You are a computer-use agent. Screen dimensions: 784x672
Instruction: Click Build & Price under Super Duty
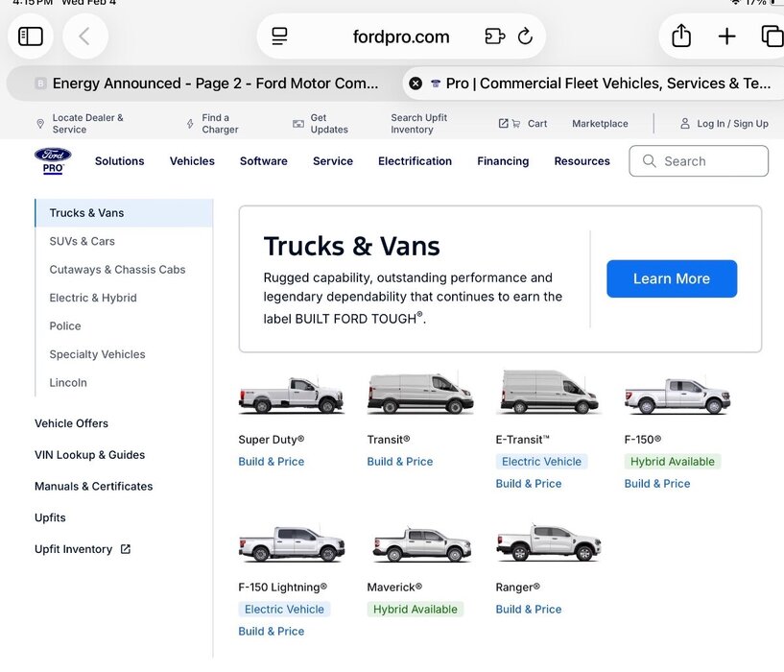271,462
